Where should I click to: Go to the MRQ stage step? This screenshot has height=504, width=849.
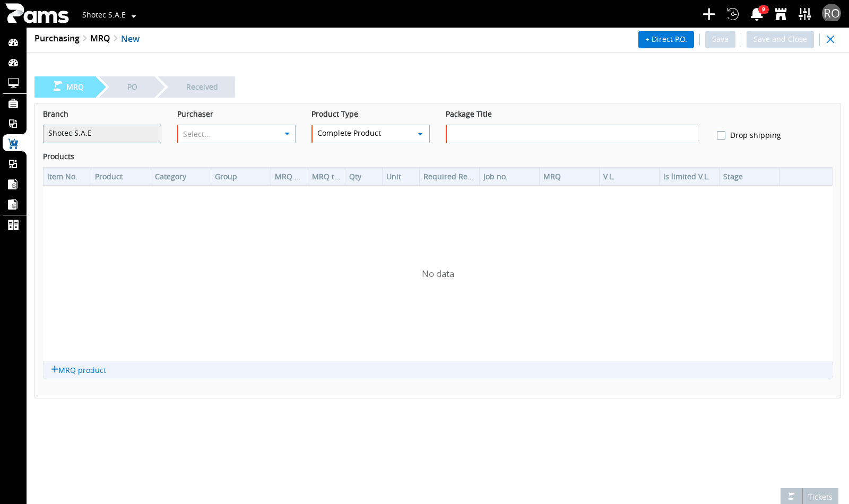(69, 87)
